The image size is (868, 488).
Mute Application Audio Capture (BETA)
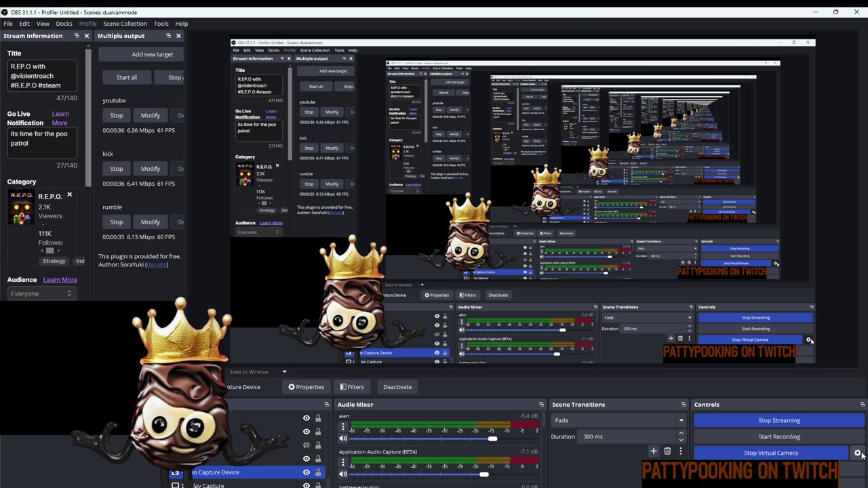coord(343,474)
